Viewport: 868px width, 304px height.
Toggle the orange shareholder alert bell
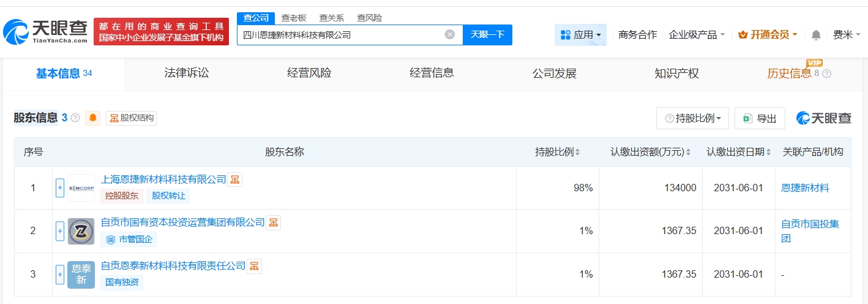pos(93,118)
